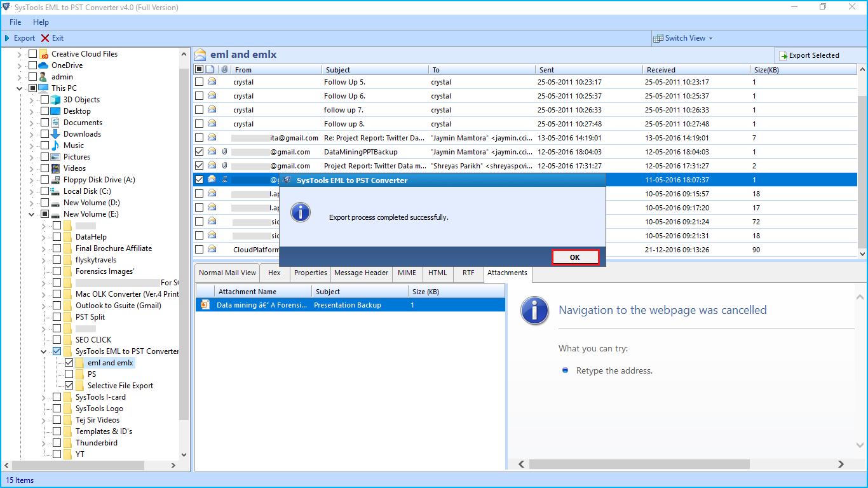
Task: Click the red Exit toolbar icon
Action: [45, 38]
